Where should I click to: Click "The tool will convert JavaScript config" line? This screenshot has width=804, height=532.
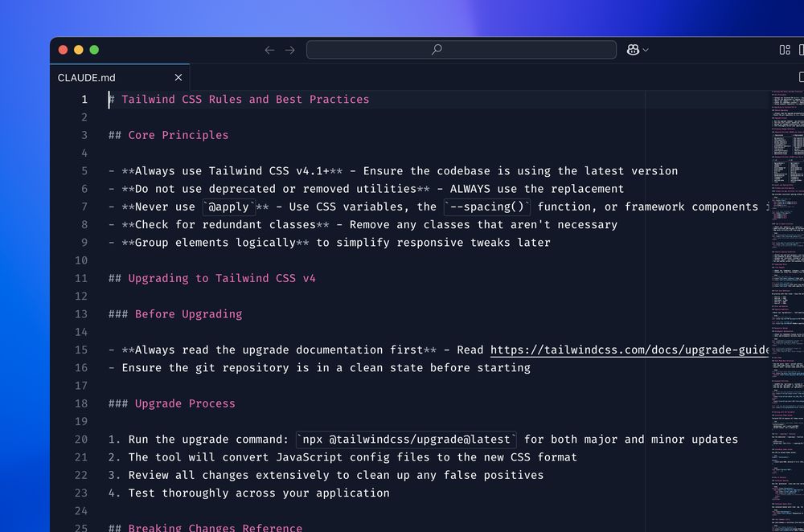click(343, 458)
